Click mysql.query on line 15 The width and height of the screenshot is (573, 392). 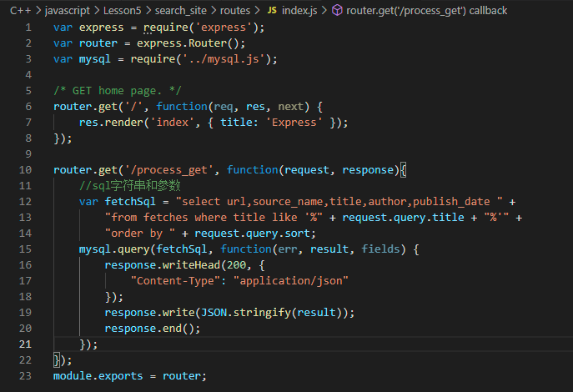click(x=114, y=249)
